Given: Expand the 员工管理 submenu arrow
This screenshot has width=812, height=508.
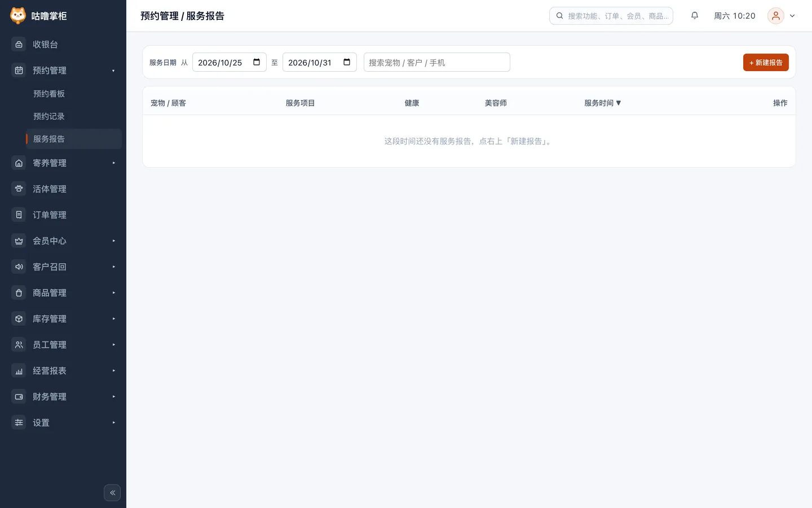Looking at the screenshot, I should pyautogui.click(x=113, y=345).
